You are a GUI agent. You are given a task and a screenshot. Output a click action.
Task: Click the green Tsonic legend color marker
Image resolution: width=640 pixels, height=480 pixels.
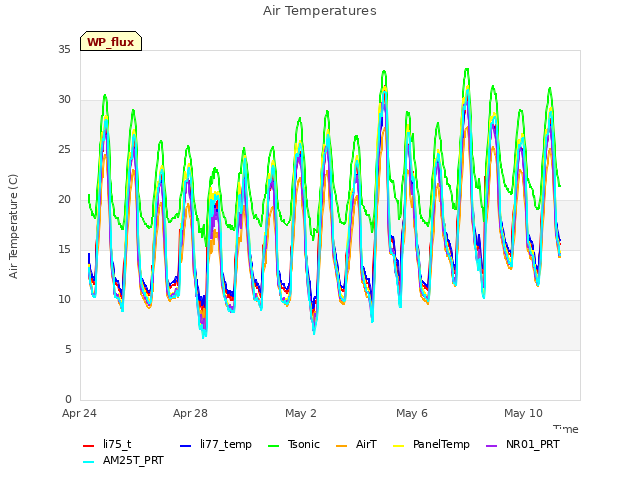point(273,446)
